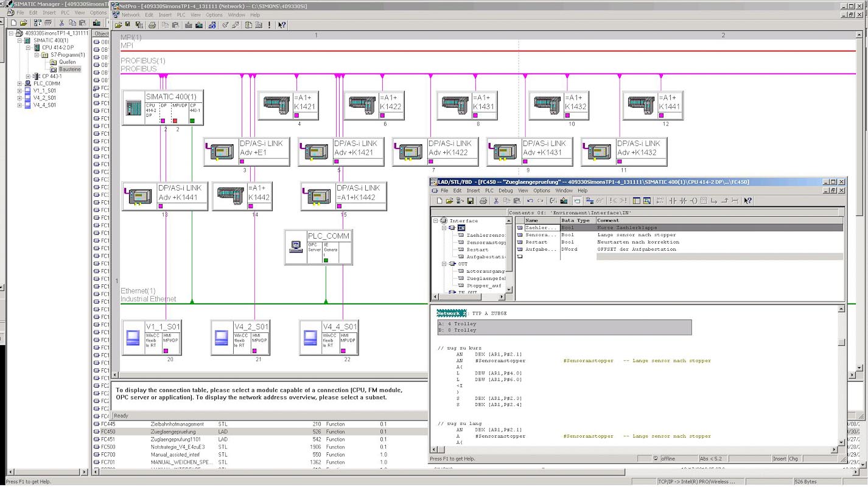Insert normally open contact from LAD toolbar

[673, 200]
